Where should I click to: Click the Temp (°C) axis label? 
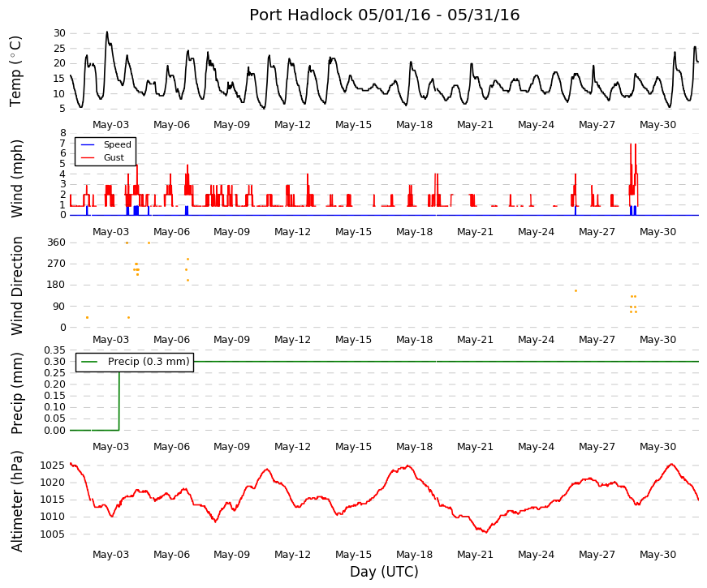click(x=15, y=71)
